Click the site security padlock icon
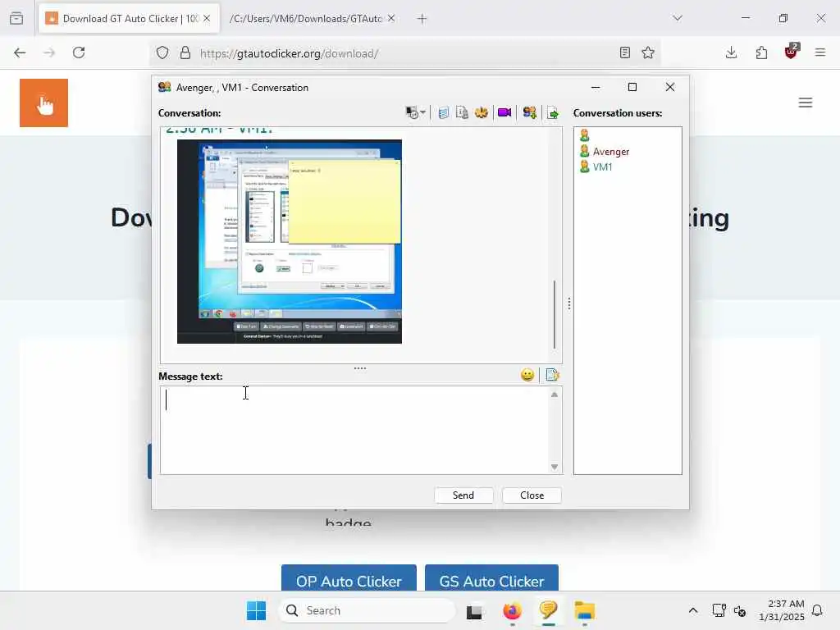 click(185, 53)
